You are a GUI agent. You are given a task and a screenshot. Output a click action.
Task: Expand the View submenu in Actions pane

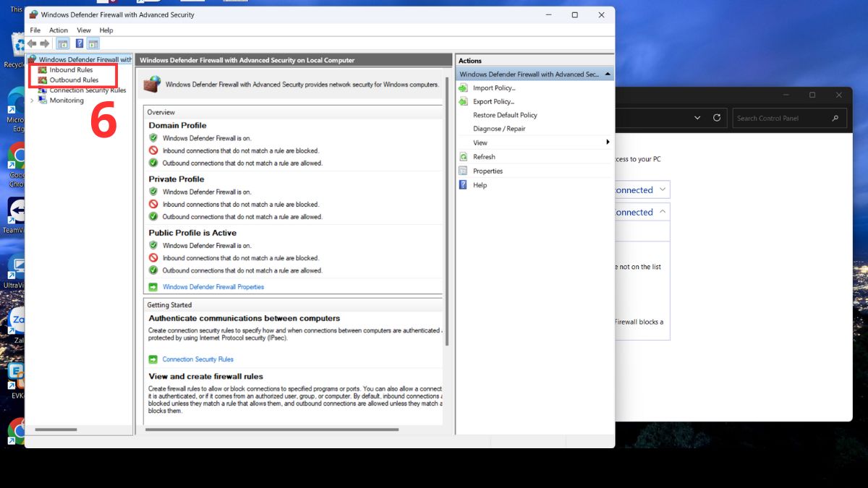608,142
